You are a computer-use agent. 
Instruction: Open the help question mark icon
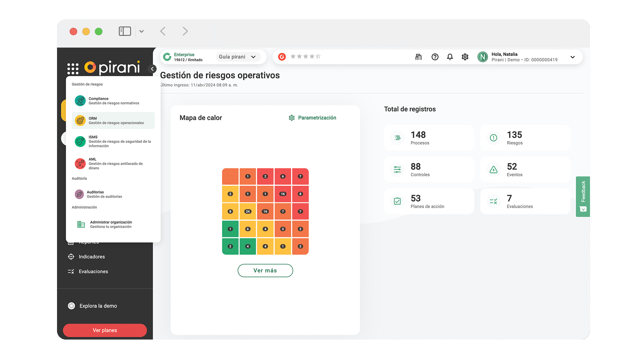tap(435, 57)
